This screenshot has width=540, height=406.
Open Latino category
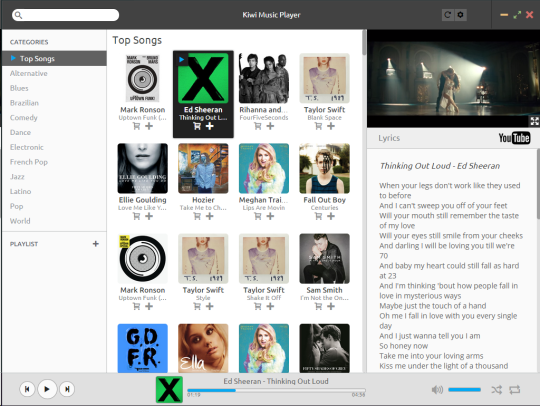54,191
